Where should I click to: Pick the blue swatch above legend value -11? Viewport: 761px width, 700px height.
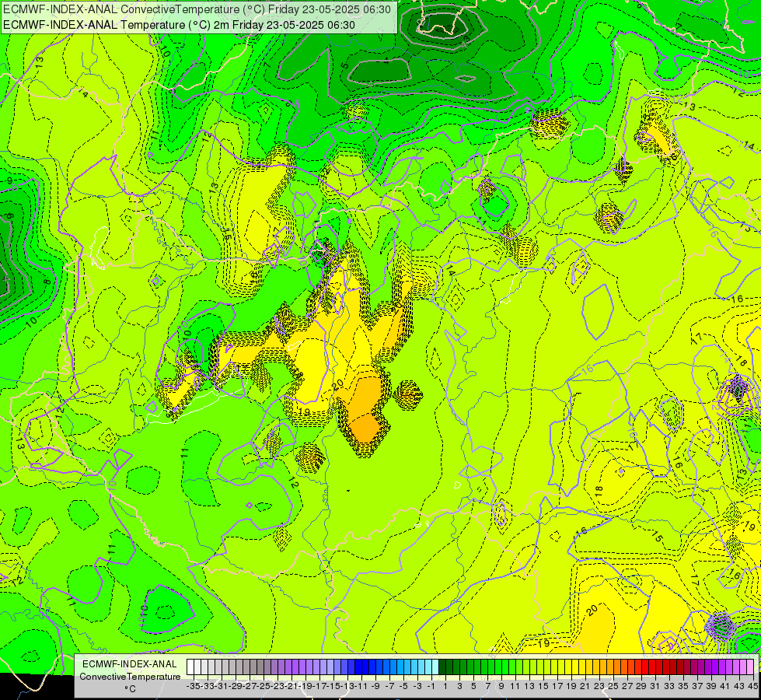pyautogui.click(x=358, y=667)
